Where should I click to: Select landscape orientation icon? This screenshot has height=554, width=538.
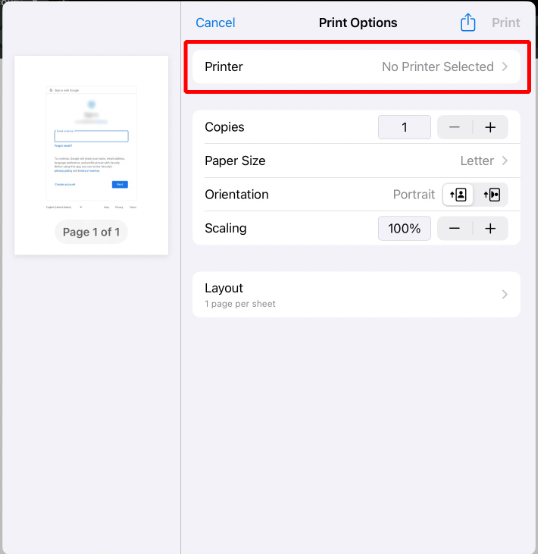pos(491,195)
